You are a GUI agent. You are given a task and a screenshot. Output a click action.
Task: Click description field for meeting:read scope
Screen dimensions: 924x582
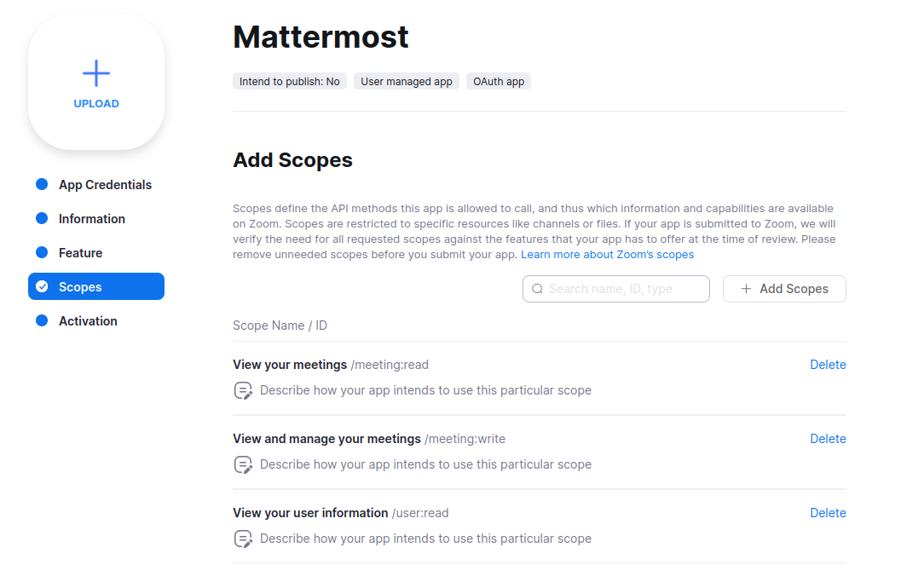coord(425,390)
